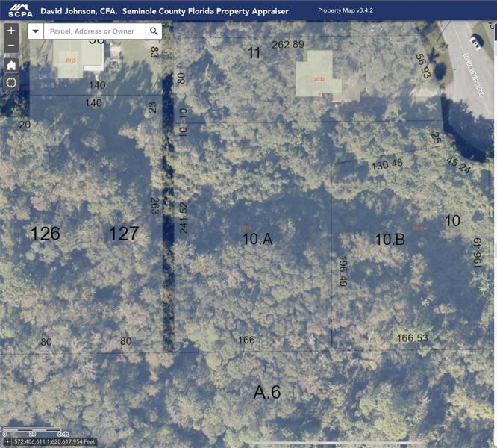Select parcel 11 label
Screen dimensions: 497x448
[254, 52]
